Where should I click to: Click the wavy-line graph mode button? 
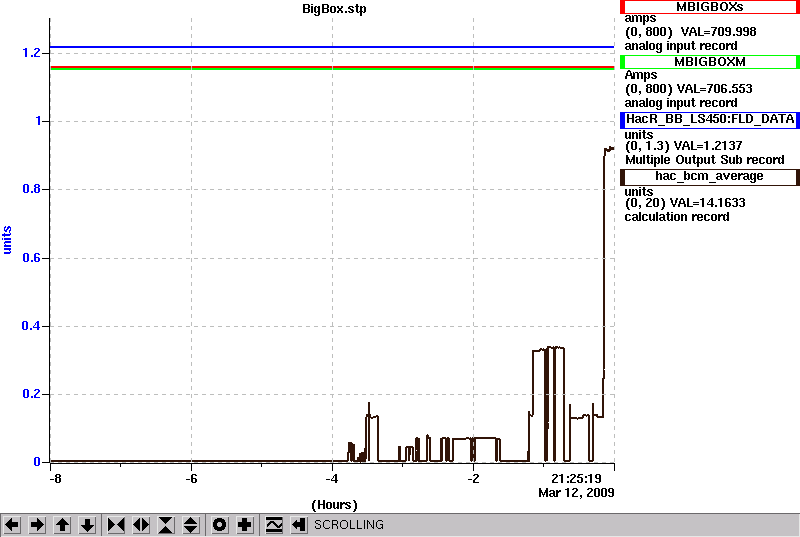tap(274, 525)
